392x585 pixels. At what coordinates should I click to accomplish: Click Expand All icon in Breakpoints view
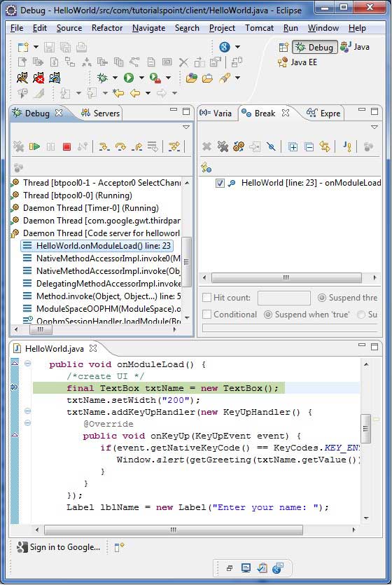293,146
